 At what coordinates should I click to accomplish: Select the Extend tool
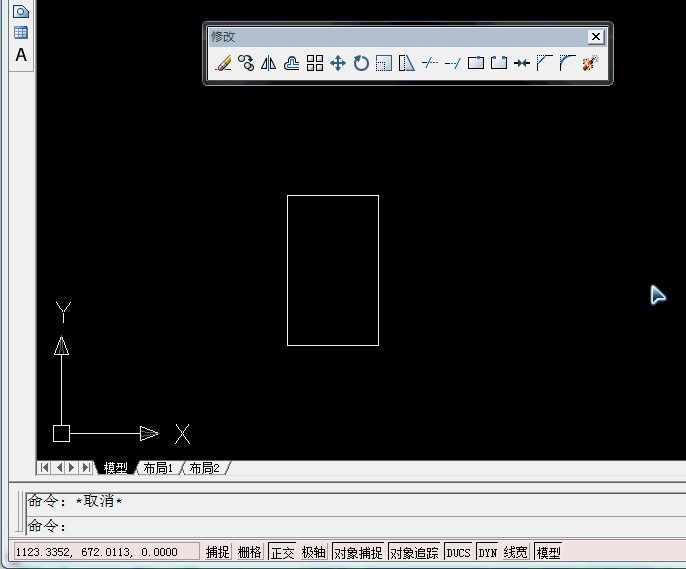[453, 63]
